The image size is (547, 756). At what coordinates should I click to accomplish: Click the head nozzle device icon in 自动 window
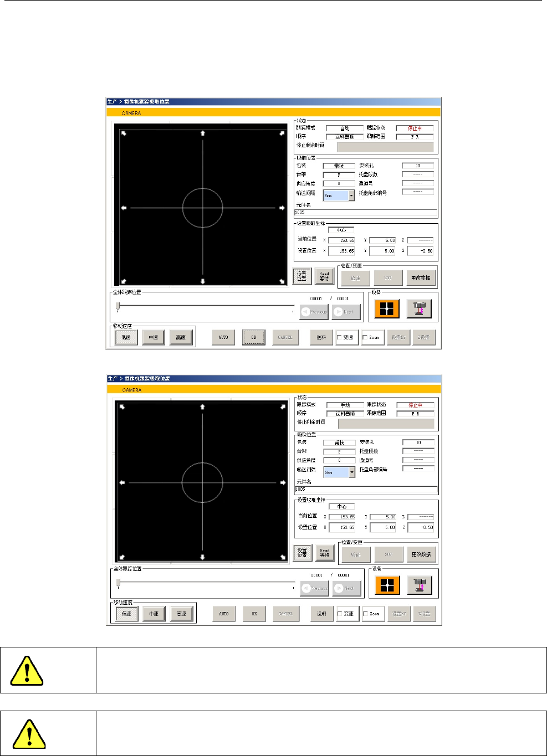coord(419,308)
